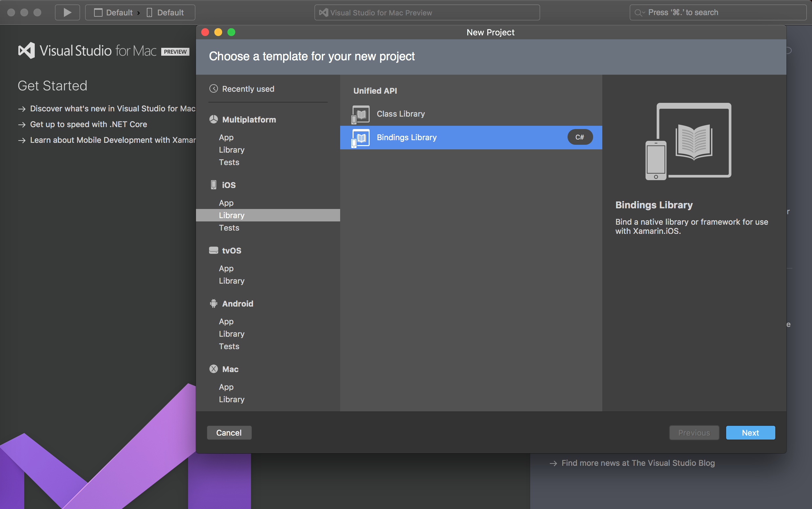The width and height of the screenshot is (812, 509).
Task: Open Find more news at Visual Studio Blog
Action: 638,463
